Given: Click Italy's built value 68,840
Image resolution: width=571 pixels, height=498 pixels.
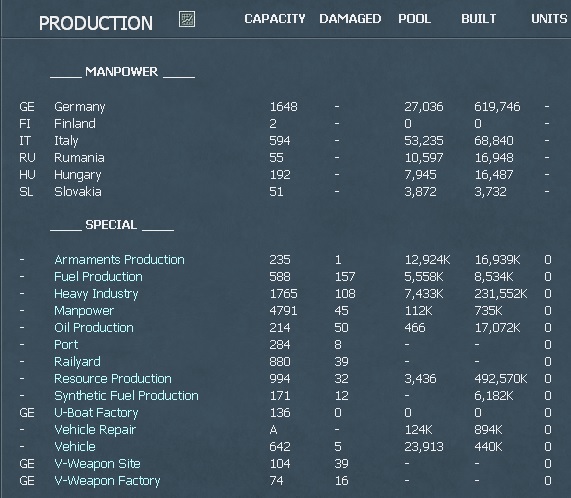Looking at the screenshot, I should point(494,141).
